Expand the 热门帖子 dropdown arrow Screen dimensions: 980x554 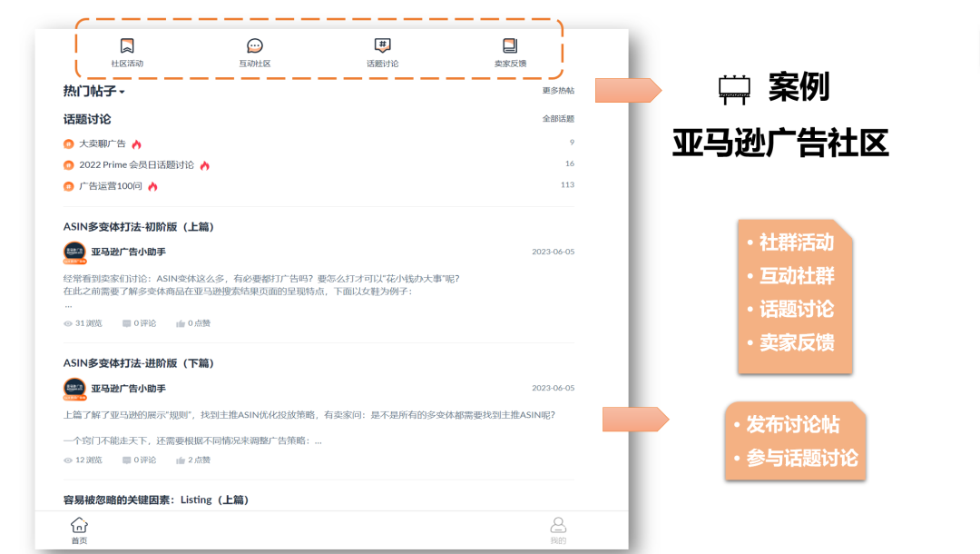tap(122, 92)
